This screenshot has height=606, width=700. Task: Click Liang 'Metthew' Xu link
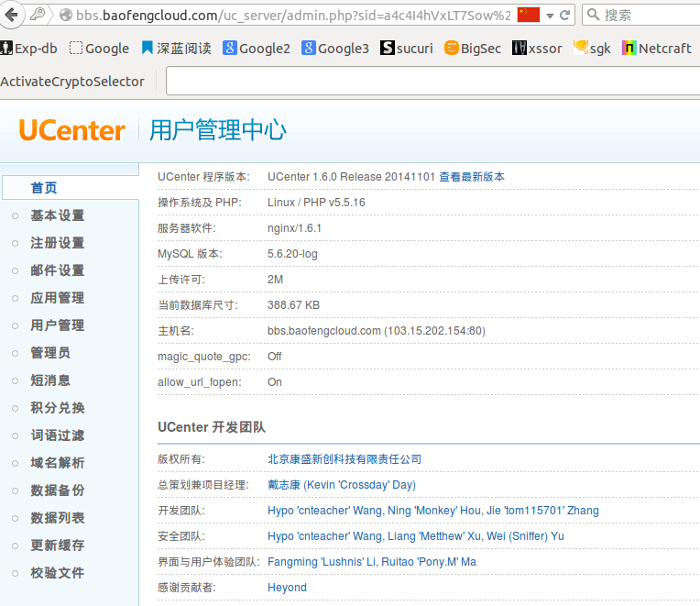point(434,536)
